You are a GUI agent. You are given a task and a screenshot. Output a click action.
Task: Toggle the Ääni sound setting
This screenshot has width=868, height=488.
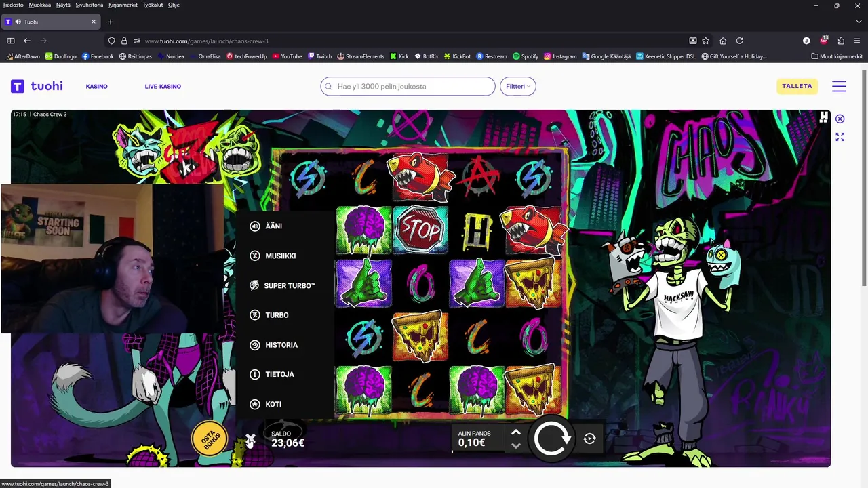point(266,226)
